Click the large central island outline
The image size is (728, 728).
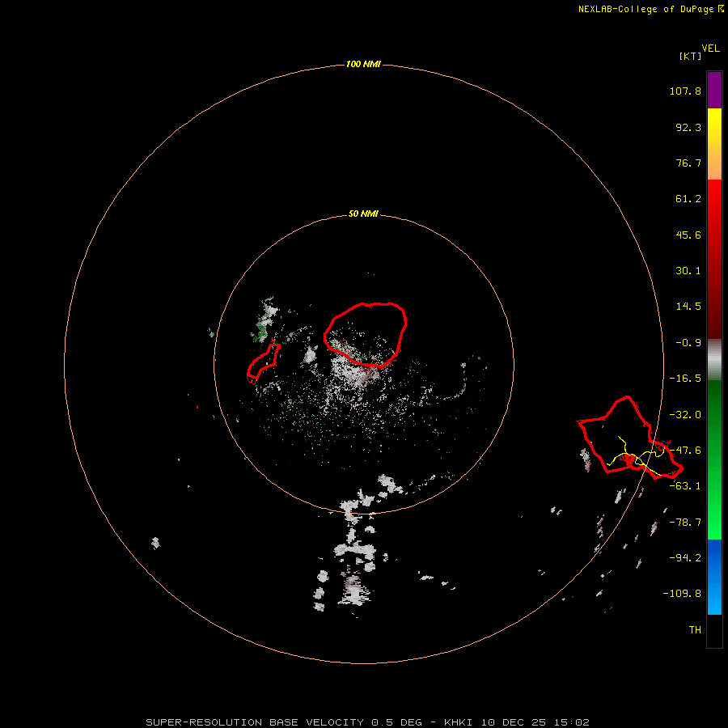tap(366, 335)
